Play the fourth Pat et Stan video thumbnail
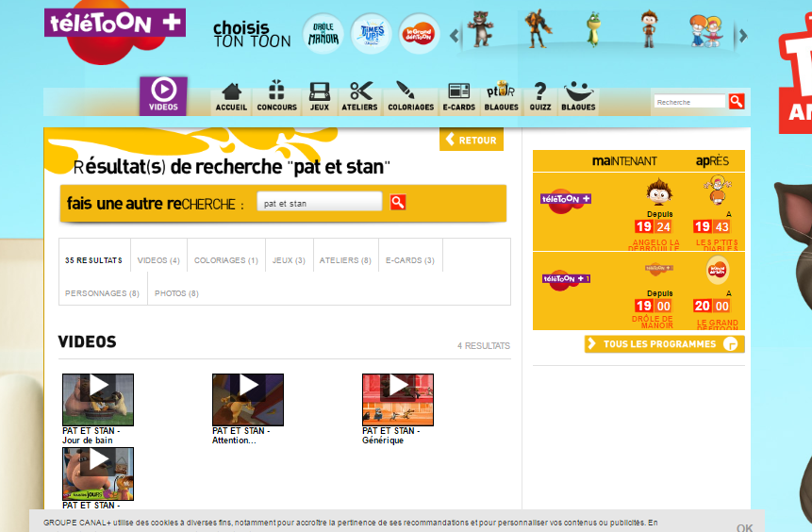This screenshot has height=532, width=812. tap(98, 474)
